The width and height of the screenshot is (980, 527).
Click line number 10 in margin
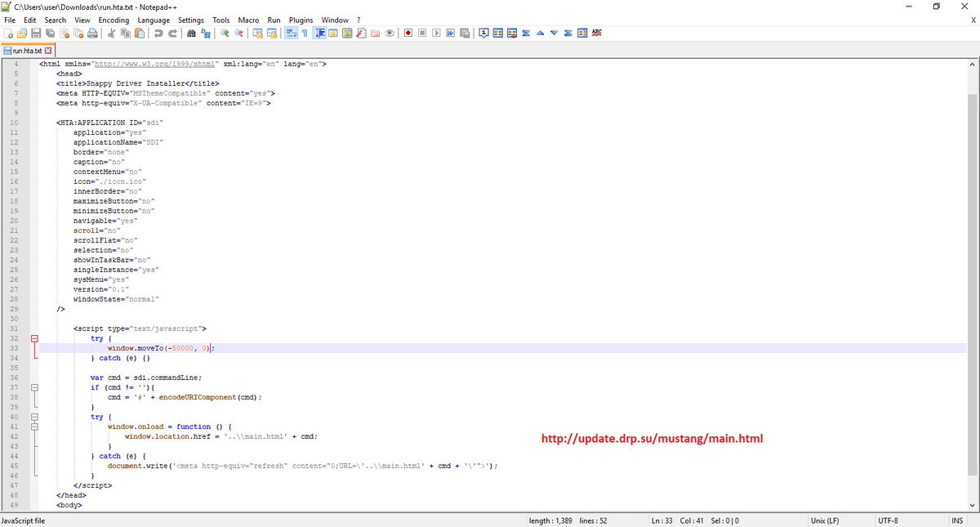pyautogui.click(x=14, y=123)
